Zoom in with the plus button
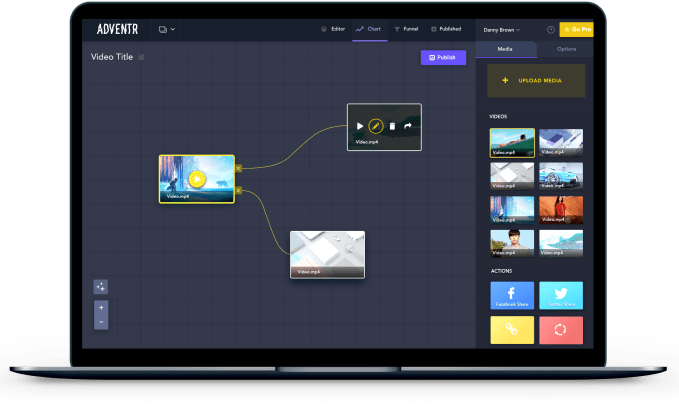This screenshot has height=405, width=679. (101, 308)
